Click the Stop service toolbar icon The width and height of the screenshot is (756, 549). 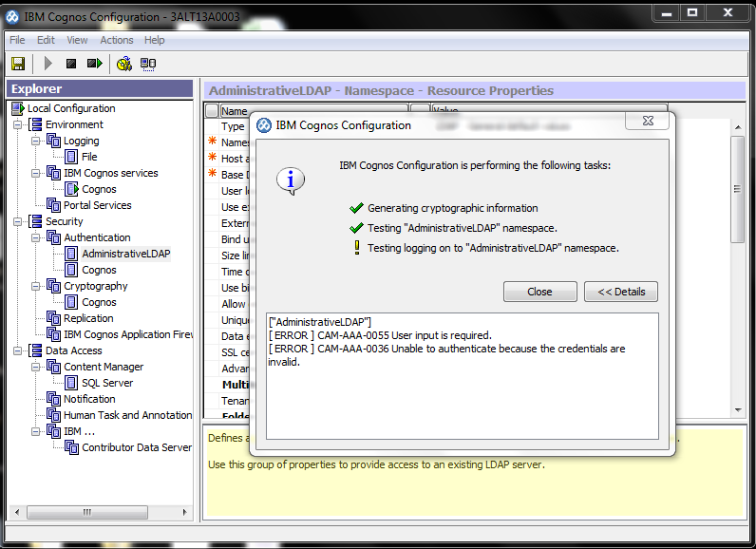coord(71,64)
